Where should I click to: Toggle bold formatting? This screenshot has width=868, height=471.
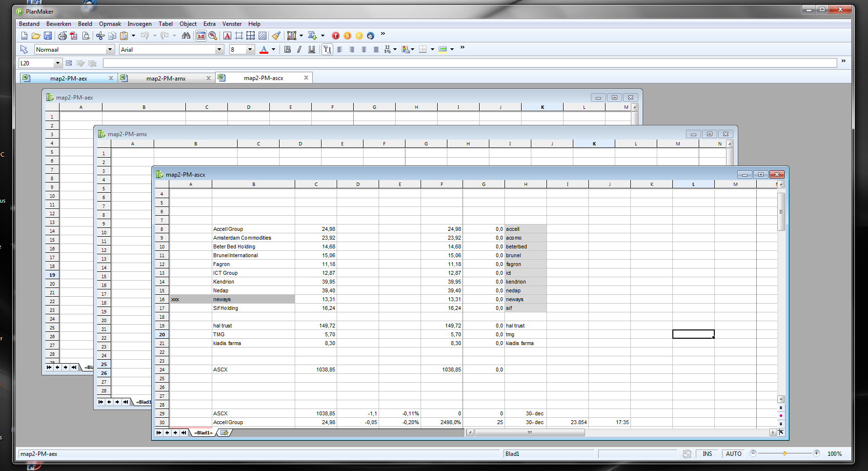coord(287,49)
